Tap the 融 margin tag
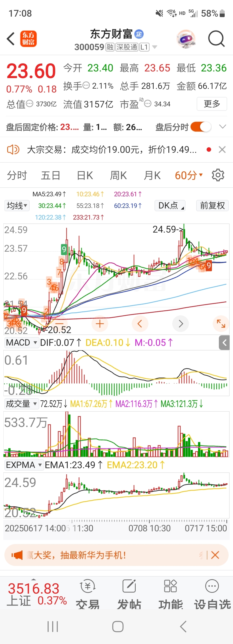 (x=110, y=47)
